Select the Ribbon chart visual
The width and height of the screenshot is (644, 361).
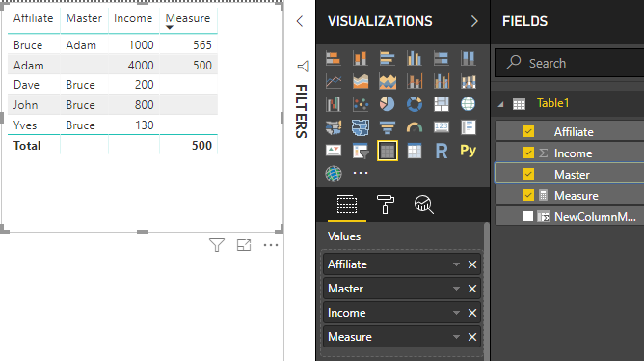pos(468,81)
